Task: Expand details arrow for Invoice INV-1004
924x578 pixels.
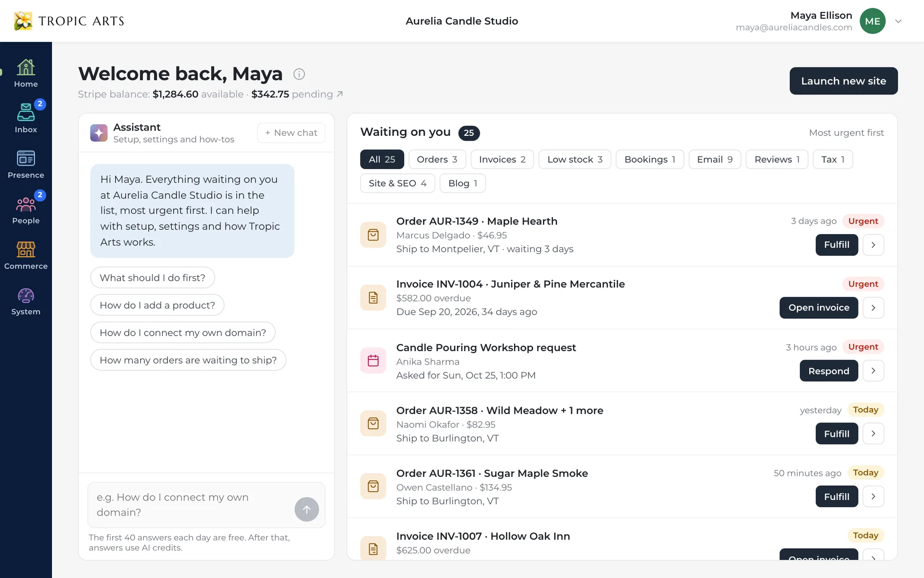Action: [x=873, y=308]
